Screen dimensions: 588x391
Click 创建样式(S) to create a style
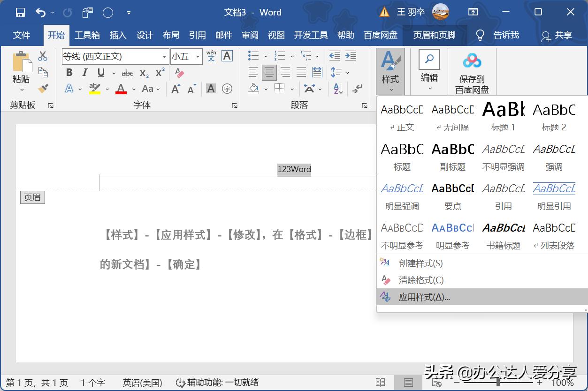pyautogui.click(x=419, y=263)
